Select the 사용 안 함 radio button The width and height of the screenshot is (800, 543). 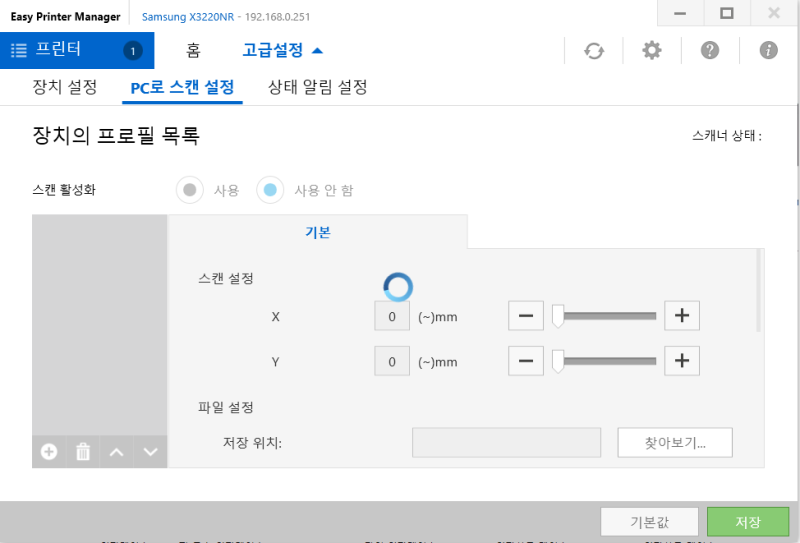pos(270,190)
